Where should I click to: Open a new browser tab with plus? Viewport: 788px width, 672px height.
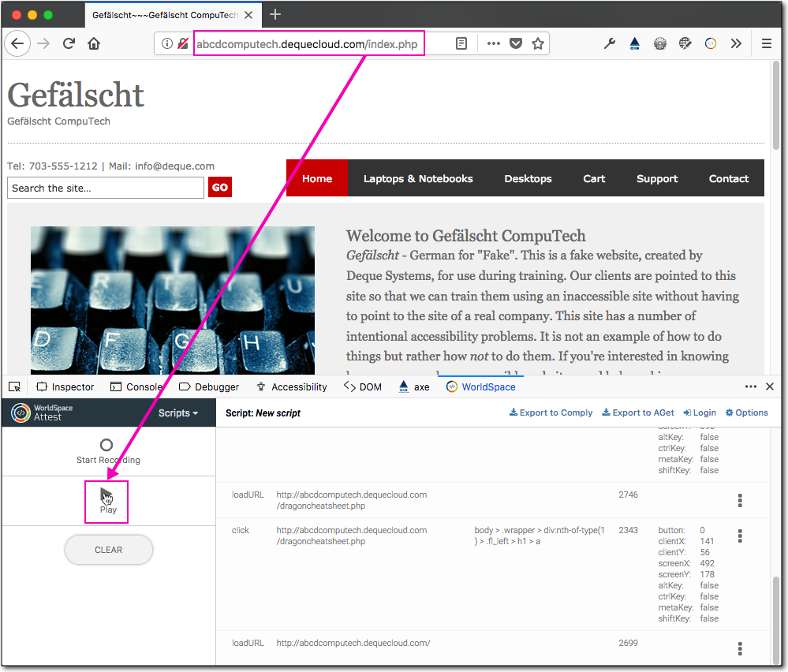[x=275, y=14]
